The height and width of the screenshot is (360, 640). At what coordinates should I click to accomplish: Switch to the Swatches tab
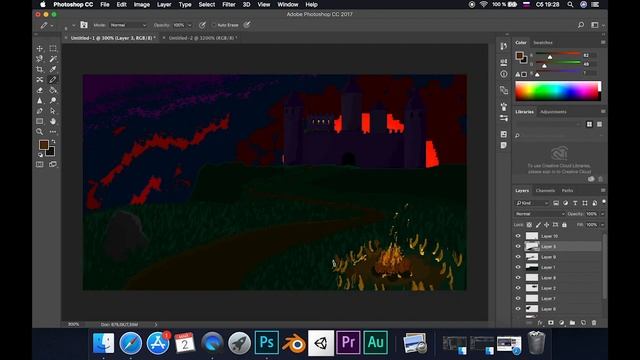543,42
